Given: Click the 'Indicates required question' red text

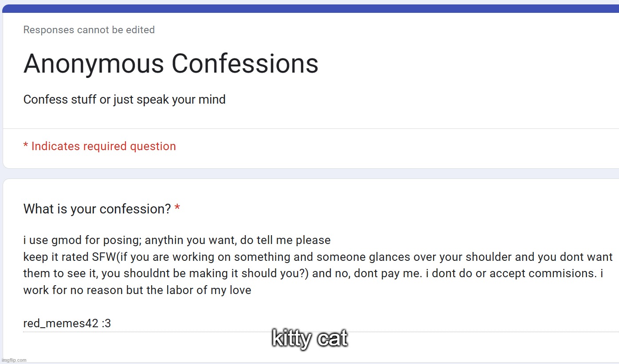Looking at the screenshot, I should click(x=103, y=147).
